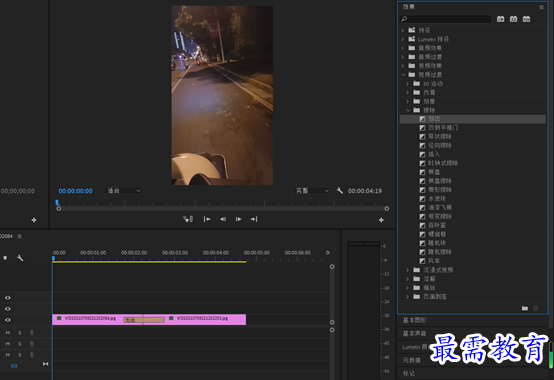Open program monitor wrench settings
Screen dimensions: 554x380
340,191
